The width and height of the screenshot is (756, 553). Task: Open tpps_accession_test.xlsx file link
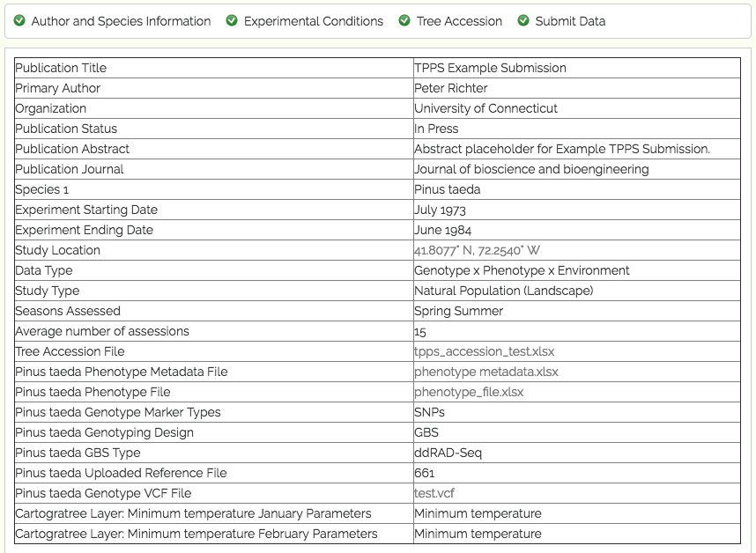[x=484, y=351]
